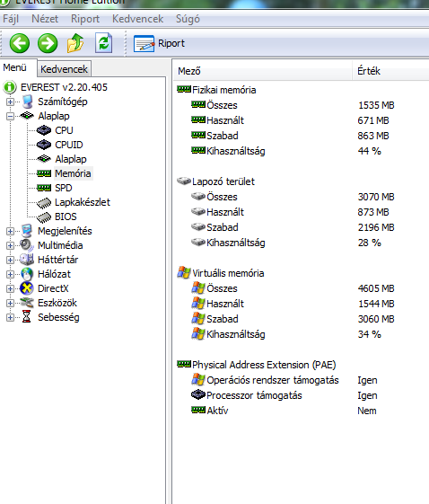Open the Fájl menu
This screenshot has height=504, width=429.
point(11,19)
